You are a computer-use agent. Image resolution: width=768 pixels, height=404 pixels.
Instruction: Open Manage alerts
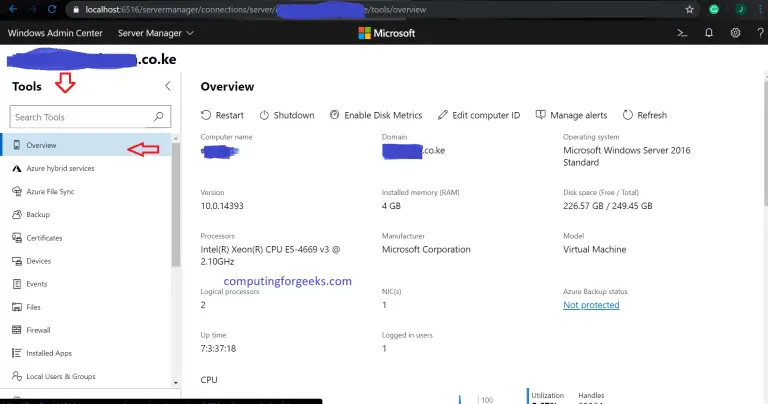click(573, 115)
